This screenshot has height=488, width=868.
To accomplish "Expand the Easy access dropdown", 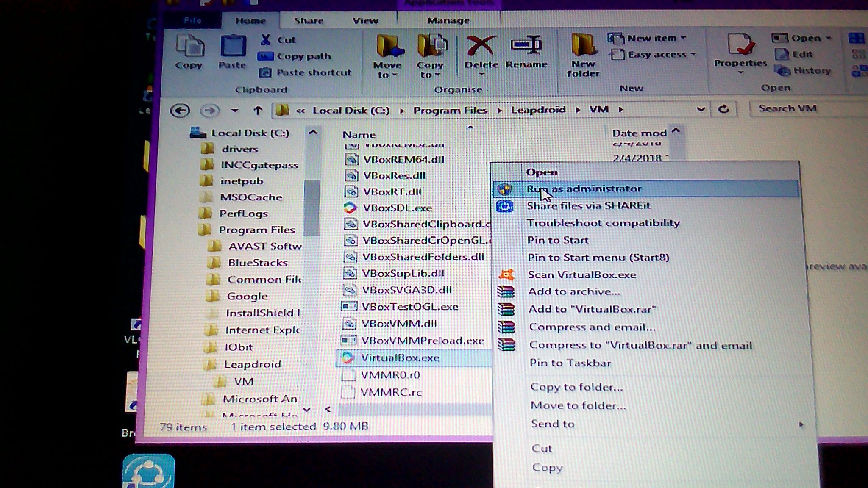I will [657, 55].
